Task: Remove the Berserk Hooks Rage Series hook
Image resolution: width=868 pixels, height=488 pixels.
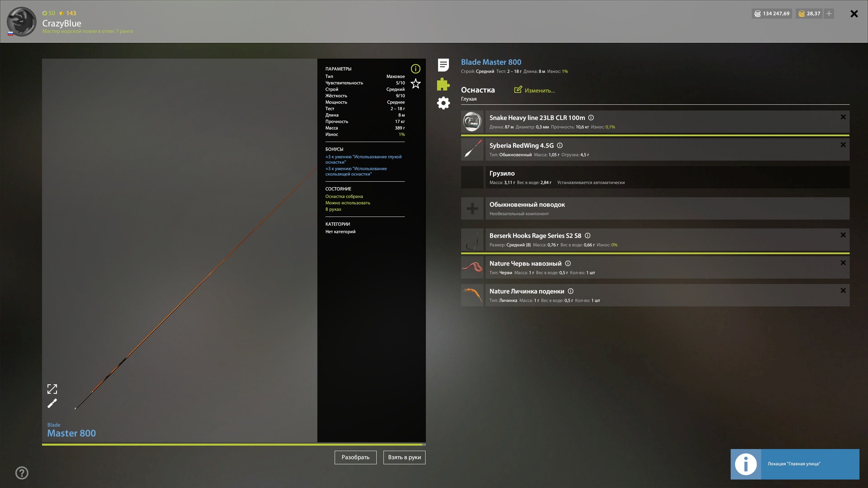Action: tap(843, 235)
